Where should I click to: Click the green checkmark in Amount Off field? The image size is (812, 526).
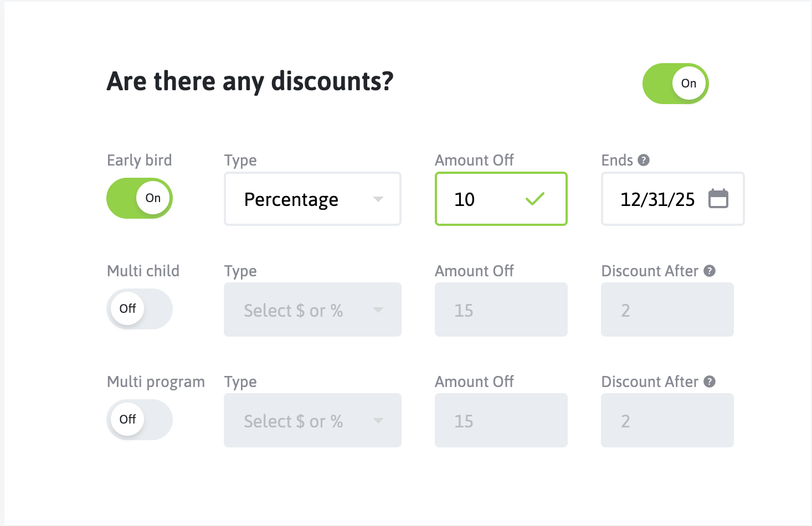pos(535,199)
